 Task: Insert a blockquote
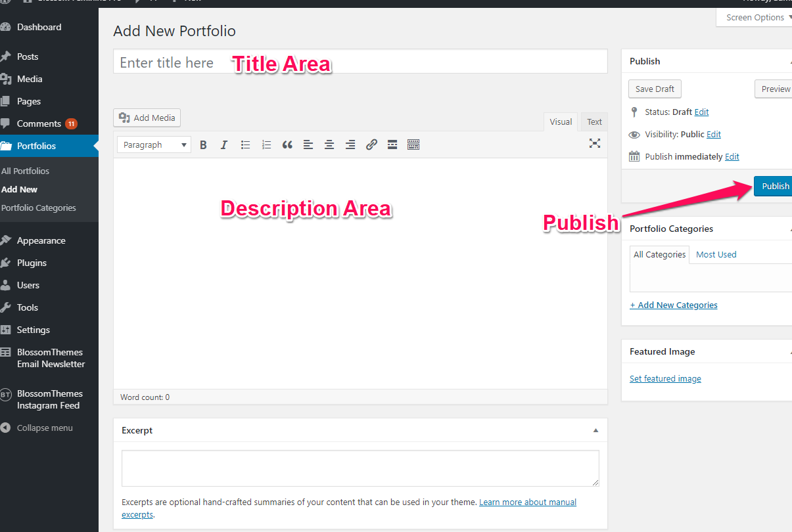tap(287, 144)
